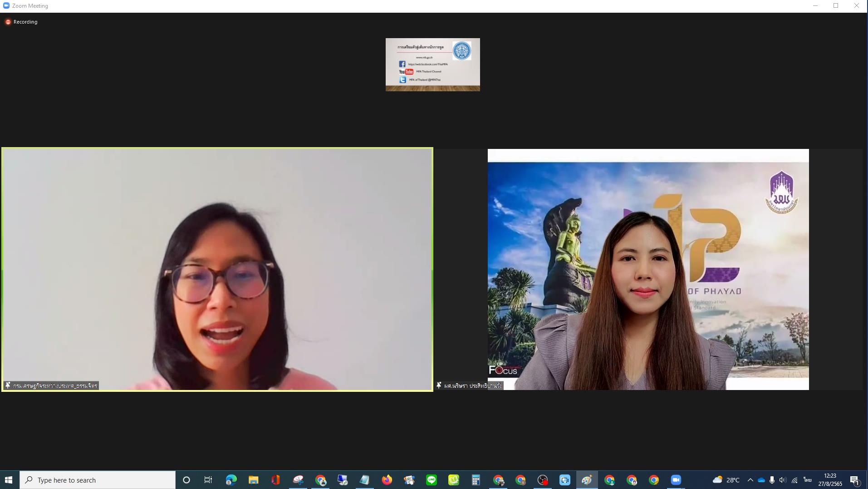Open the Zoom app from the taskbar
The image size is (868, 489).
(676, 480)
